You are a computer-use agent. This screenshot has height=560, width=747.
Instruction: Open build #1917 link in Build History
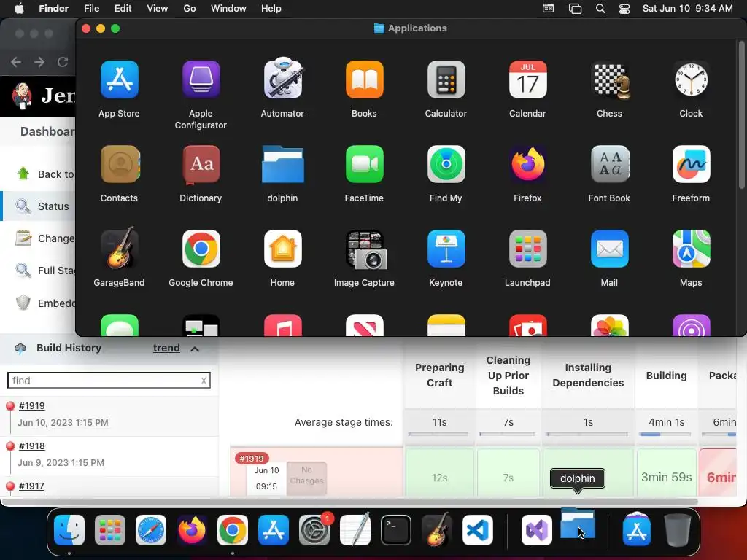pyautogui.click(x=31, y=486)
